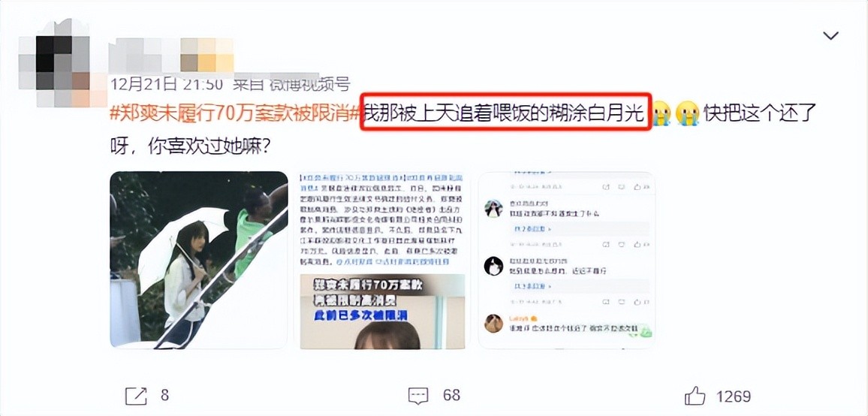The width and height of the screenshot is (868, 416).
Task: Open hashtag #郑爽未履行70万案款被限消#
Action: tap(235, 115)
